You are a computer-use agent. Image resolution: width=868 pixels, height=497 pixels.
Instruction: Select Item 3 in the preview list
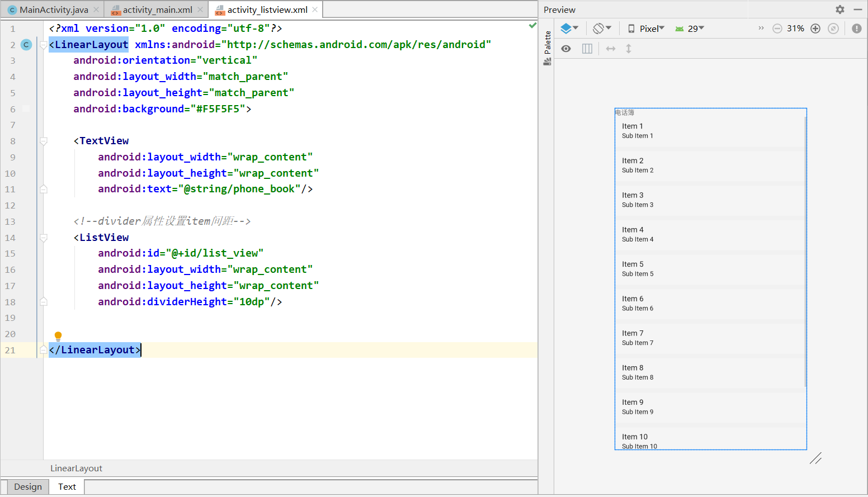[x=710, y=201]
